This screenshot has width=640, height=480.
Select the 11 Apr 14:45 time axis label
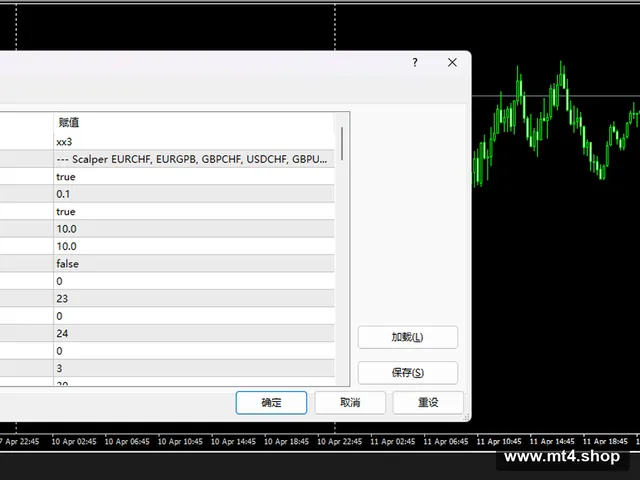[552, 442]
